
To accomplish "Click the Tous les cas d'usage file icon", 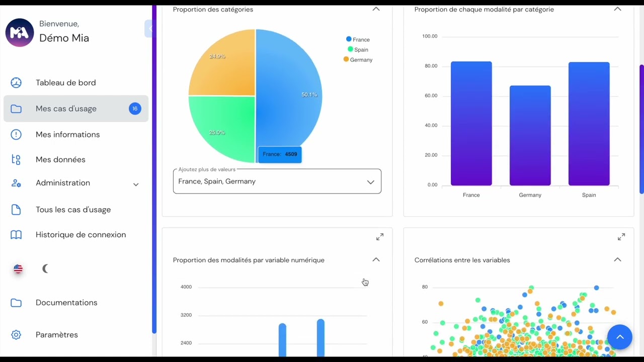I will click(16, 210).
